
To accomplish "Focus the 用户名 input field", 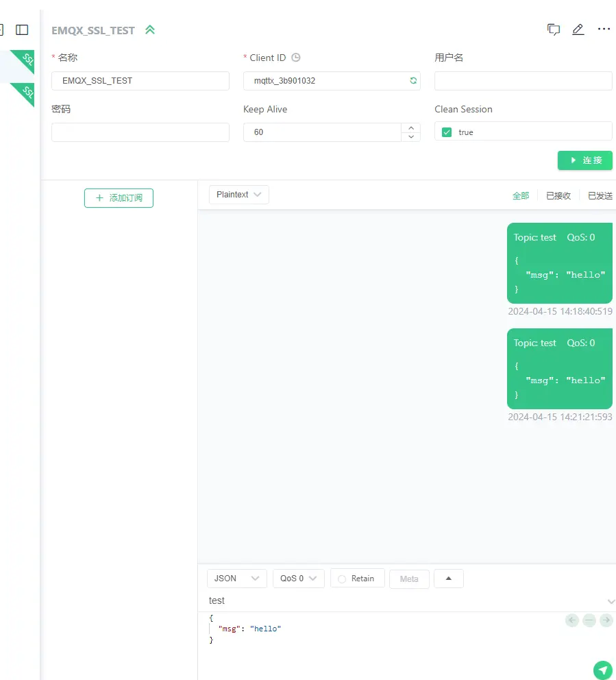I will click(523, 81).
